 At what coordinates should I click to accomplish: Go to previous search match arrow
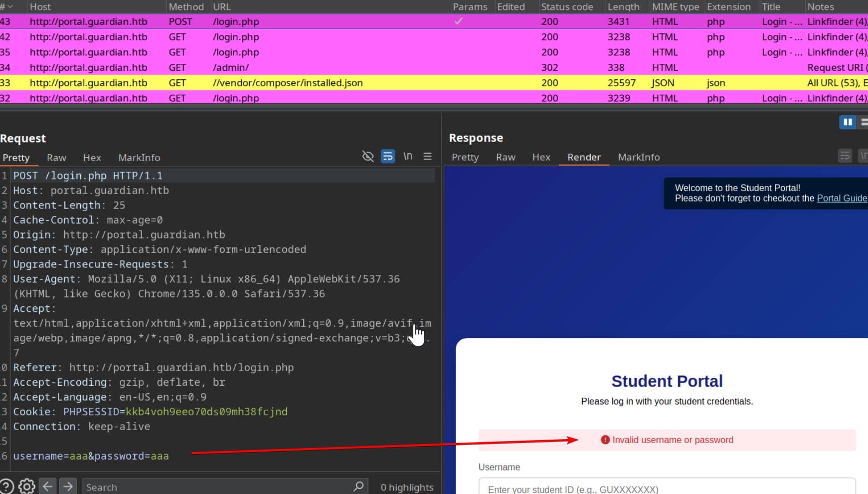pos(48,486)
